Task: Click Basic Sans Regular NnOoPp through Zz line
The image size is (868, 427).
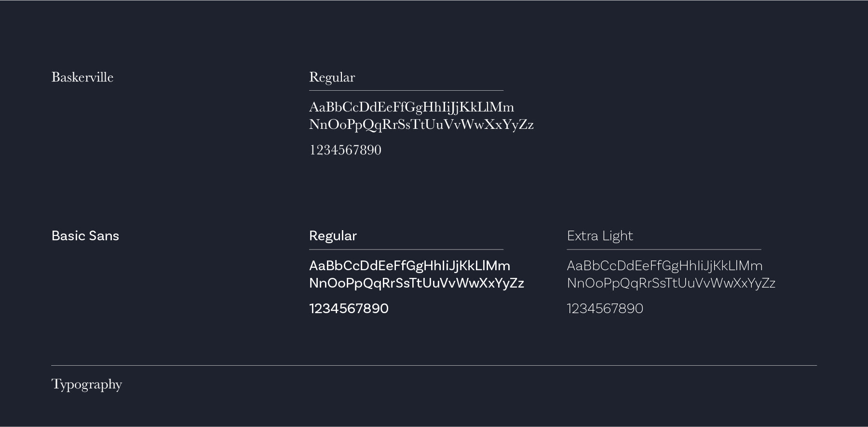Action: click(416, 283)
